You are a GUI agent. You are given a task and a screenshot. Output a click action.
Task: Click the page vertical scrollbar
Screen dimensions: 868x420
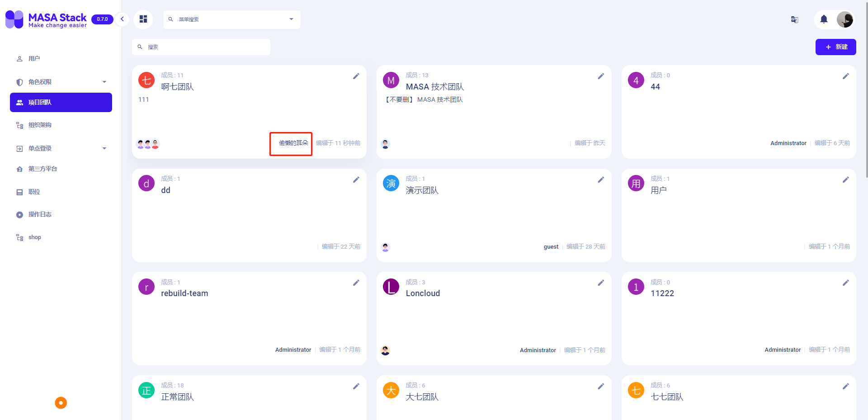coord(866,90)
